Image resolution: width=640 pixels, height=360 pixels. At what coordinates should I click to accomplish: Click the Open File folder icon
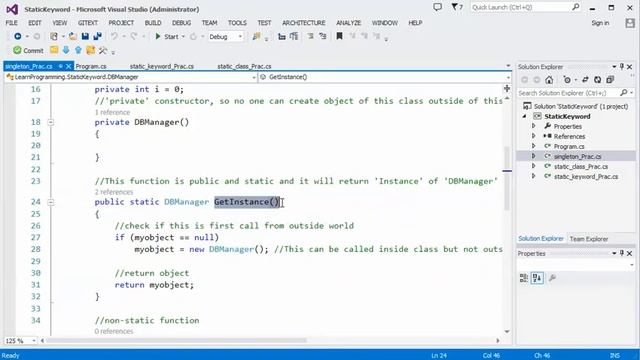point(73,36)
